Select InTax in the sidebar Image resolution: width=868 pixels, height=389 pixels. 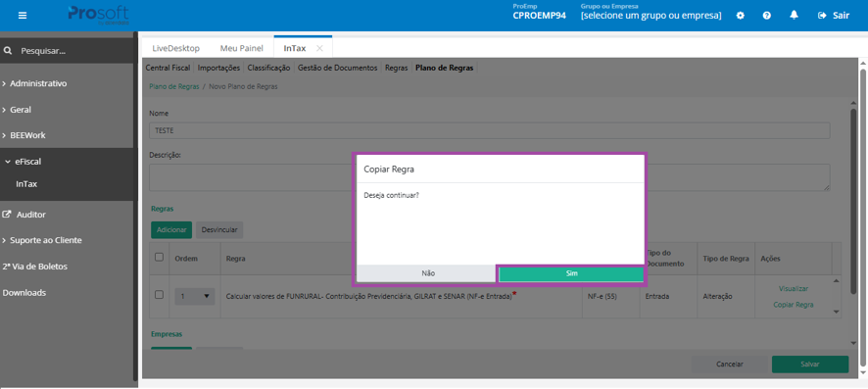coord(26,184)
